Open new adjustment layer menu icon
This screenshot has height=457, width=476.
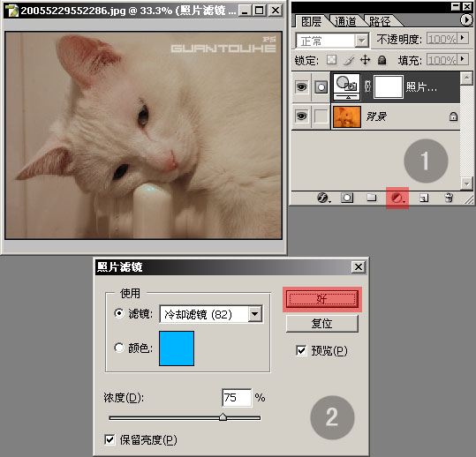pos(397,199)
